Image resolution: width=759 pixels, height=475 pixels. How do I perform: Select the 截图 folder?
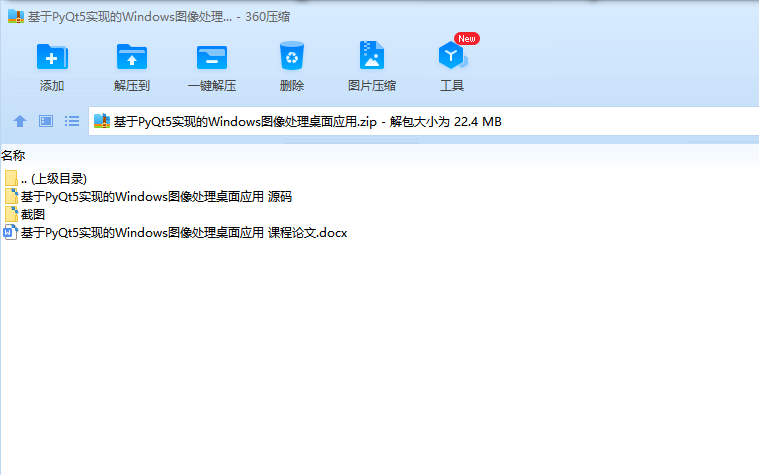(25, 215)
